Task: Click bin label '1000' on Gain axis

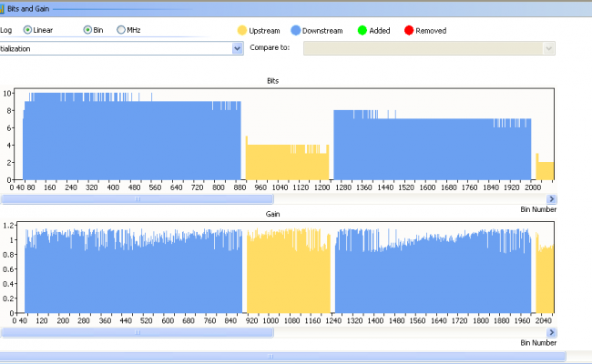Action: (270, 320)
